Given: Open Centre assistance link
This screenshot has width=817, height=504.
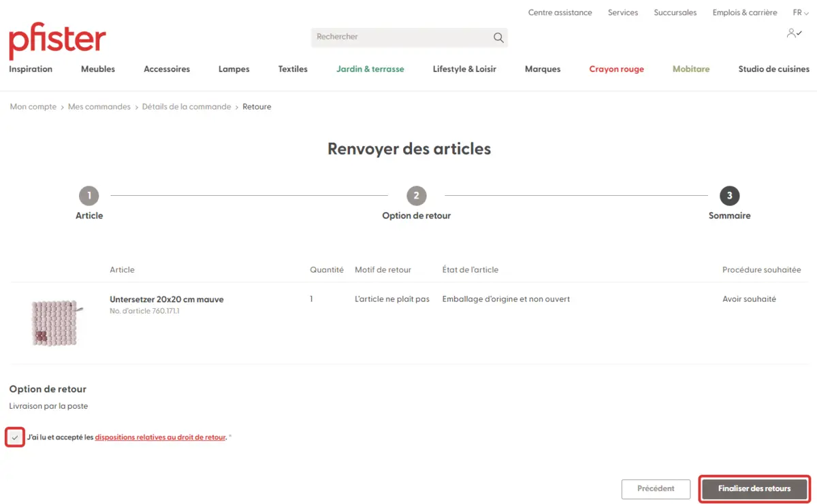Looking at the screenshot, I should [560, 12].
